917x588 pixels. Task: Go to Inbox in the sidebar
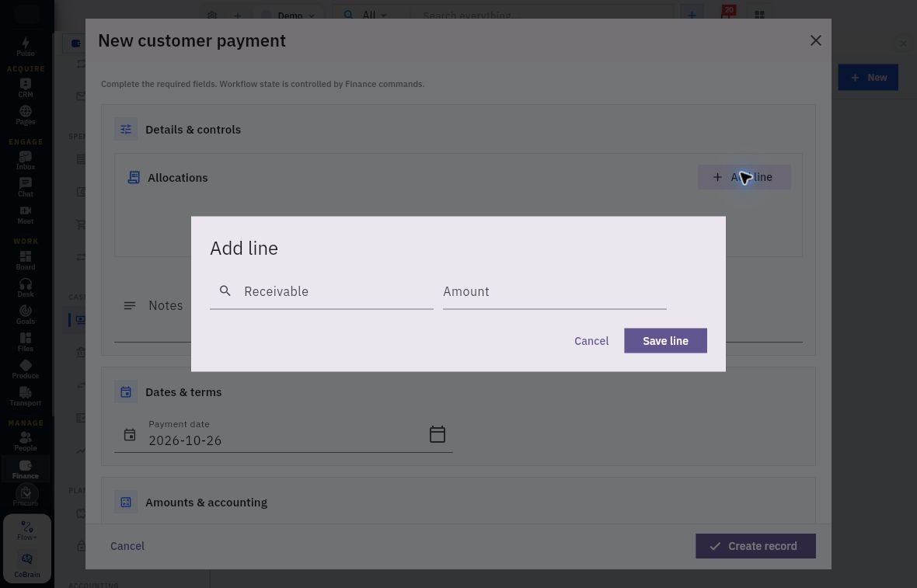point(25,160)
